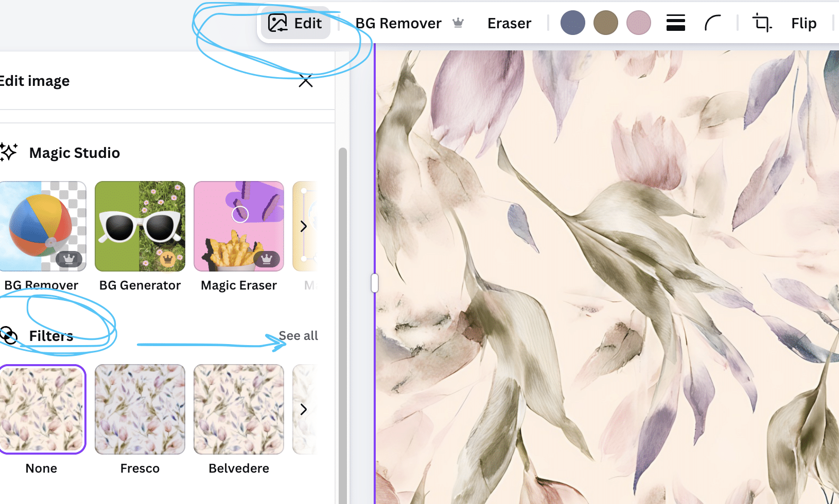
Task: Expand more Magic Studio tools with arrow
Action: click(x=304, y=226)
